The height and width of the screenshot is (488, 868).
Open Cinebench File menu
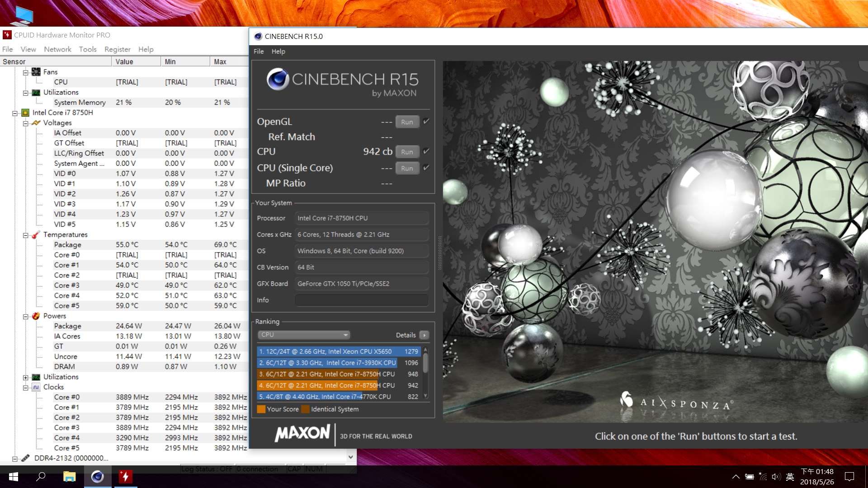click(259, 52)
